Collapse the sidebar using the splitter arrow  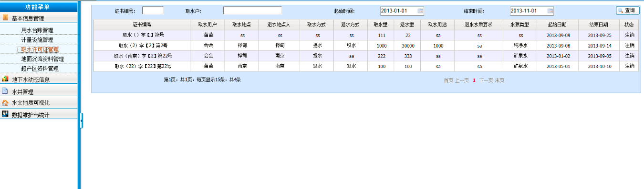pos(81,121)
